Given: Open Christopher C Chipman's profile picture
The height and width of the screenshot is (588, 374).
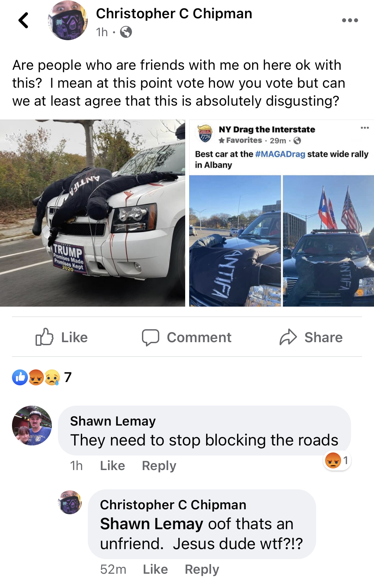Looking at the screenshot, I should [x=68, y=20].
